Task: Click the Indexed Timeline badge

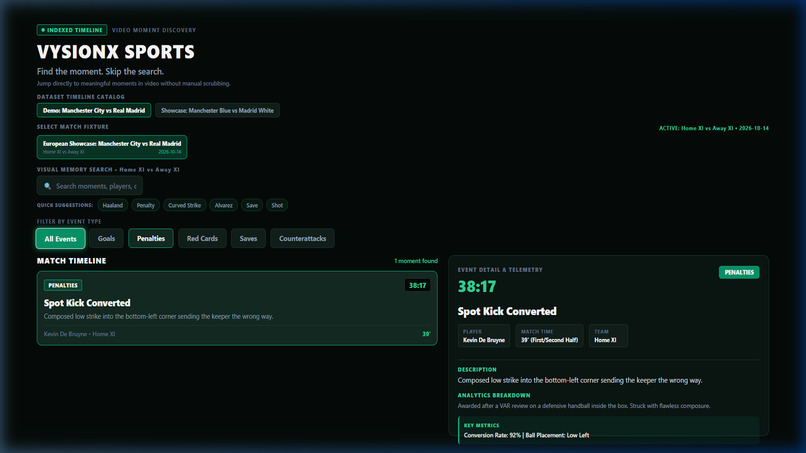Action: 72,30
